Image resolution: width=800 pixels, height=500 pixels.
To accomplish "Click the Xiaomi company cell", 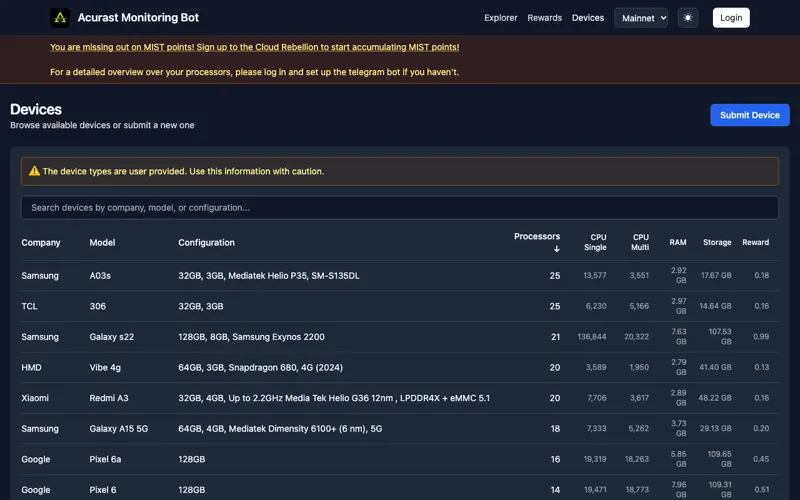I will (35, 398).
